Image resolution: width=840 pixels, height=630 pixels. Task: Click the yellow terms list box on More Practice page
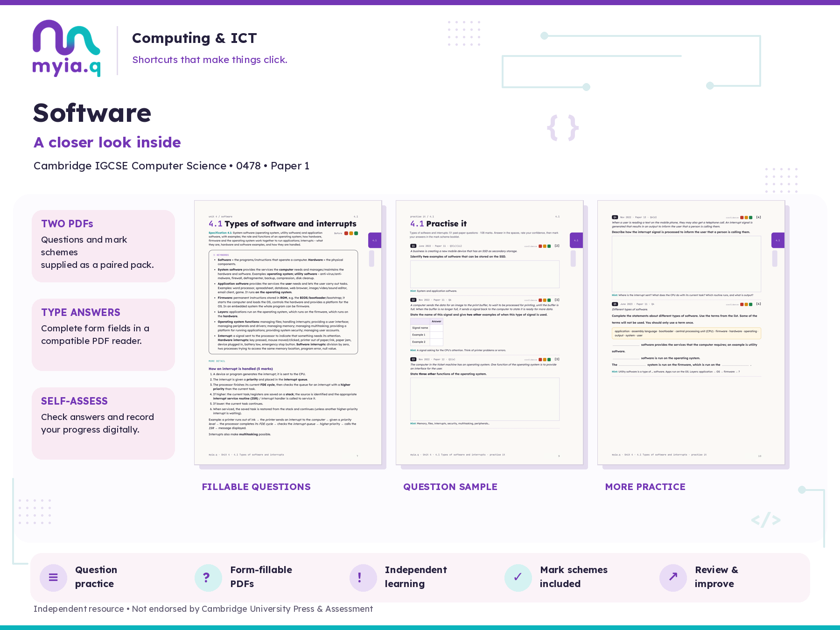(x=686, y=333)
